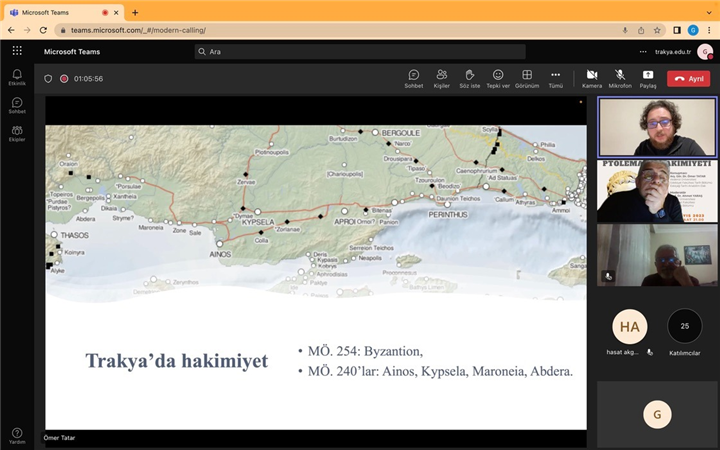Open the Teams app launcher grid
The width and height of the screenshot is (720, 450).
17,51
